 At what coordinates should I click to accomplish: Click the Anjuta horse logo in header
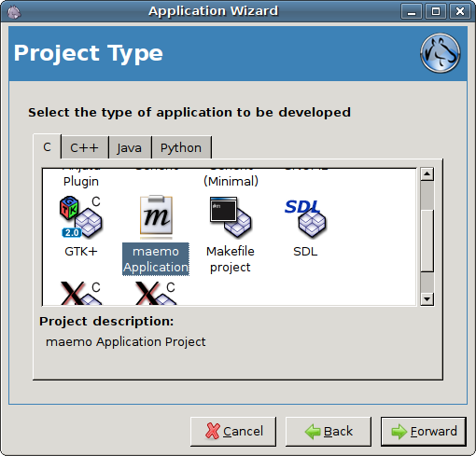coord(441,53)
